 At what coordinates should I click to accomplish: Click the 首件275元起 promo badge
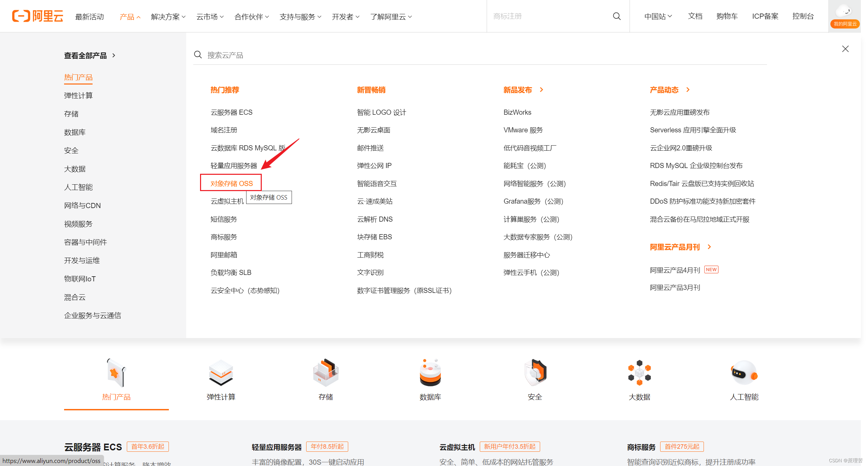pyautogui.click(x=682, y=446)
